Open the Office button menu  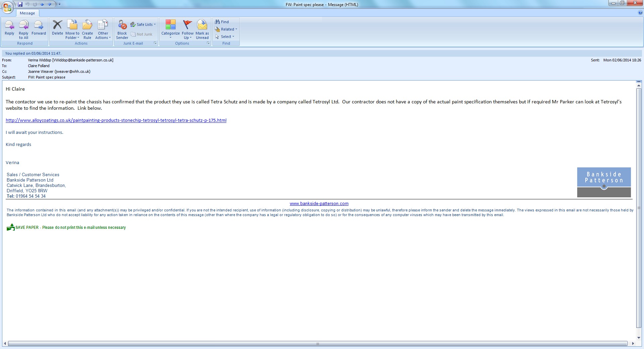pyautogui.click(x=7, y=7)
